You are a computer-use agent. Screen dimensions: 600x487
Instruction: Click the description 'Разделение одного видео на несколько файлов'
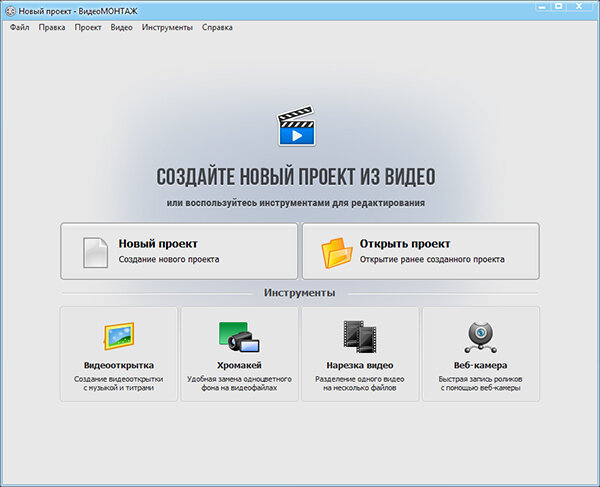(360, 383)
